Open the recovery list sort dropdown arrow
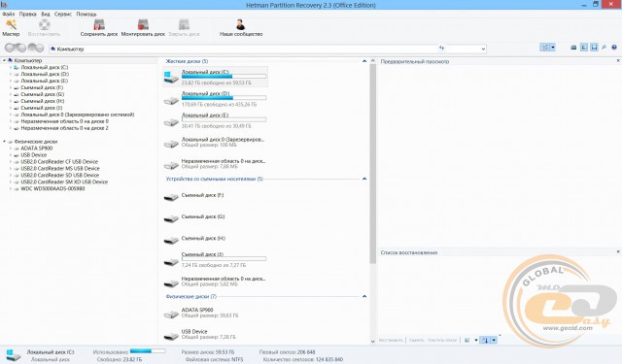Viewport: 622px width, 364px height. tap(494, 340)
